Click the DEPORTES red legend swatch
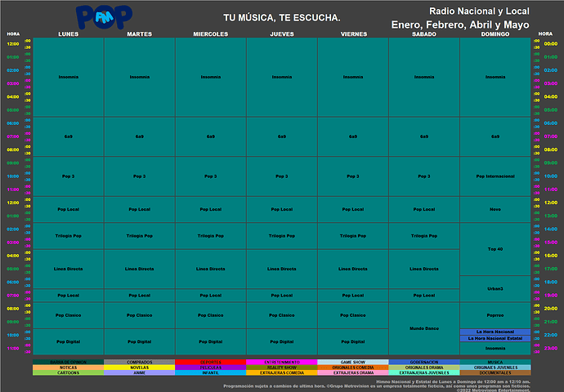564x392 pixels. [211, 362]
